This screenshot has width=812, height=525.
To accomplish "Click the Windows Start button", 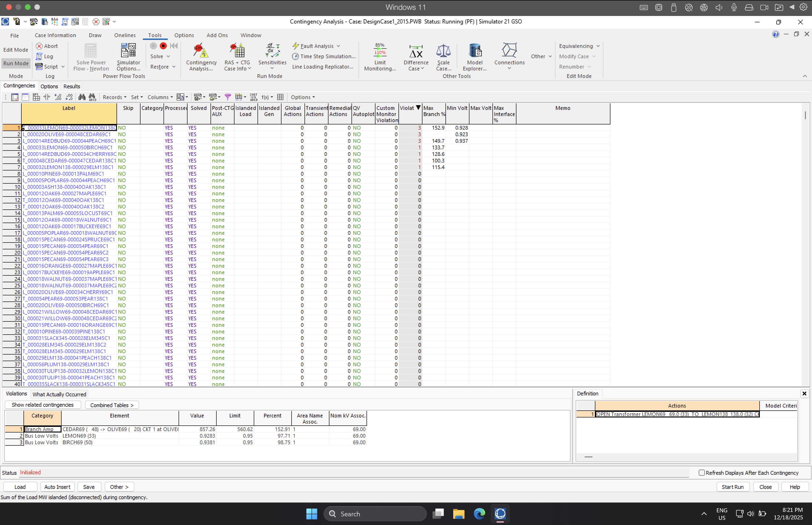I will coord(311,514).
